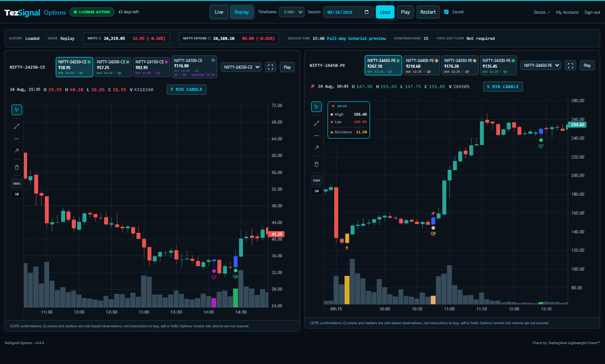Pick the trend line tool on the PE chart
The width and height of the screenshot is (605, 364).
click(x=316, y=123)
